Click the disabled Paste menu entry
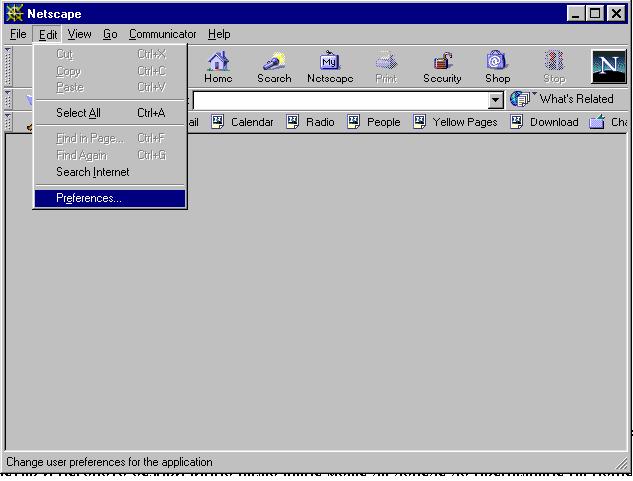Screen dimensions: 633x481 coord(110,87)
